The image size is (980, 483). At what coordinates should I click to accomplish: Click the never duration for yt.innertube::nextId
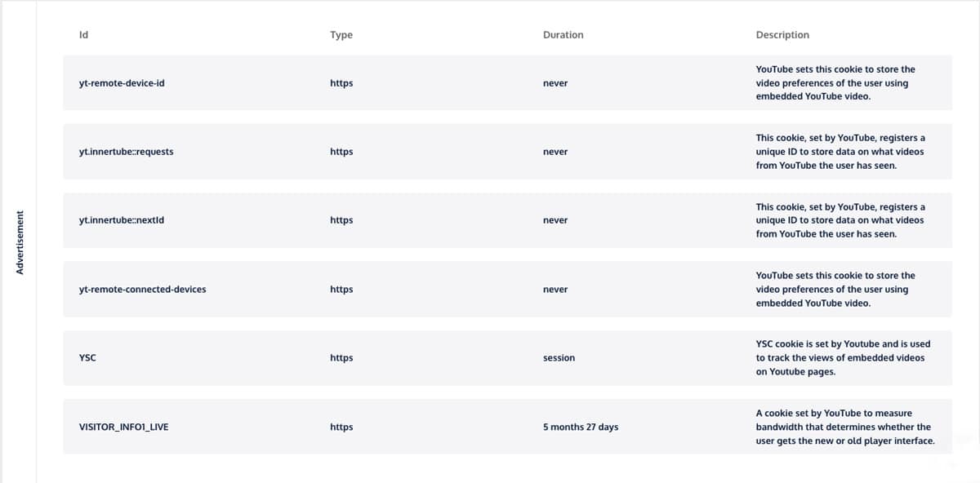point(555,220)
